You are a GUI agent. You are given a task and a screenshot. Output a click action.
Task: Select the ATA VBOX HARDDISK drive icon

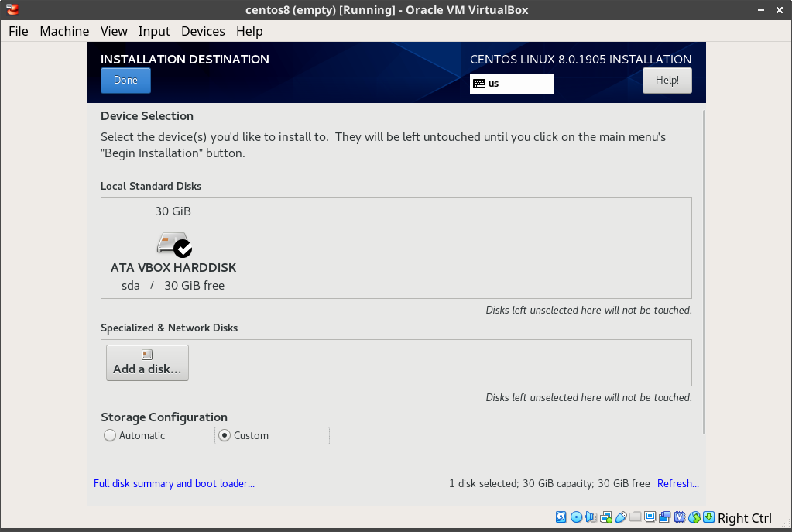tap(173, 245)
